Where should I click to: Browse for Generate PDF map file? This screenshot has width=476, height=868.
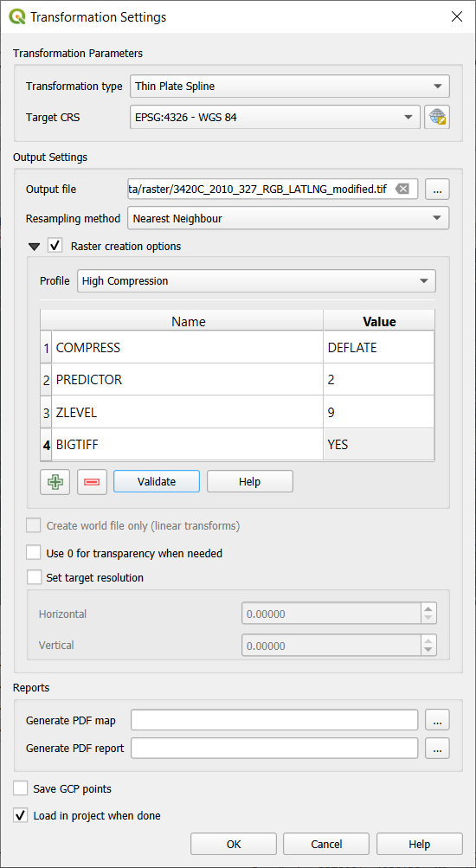(437, 720)
